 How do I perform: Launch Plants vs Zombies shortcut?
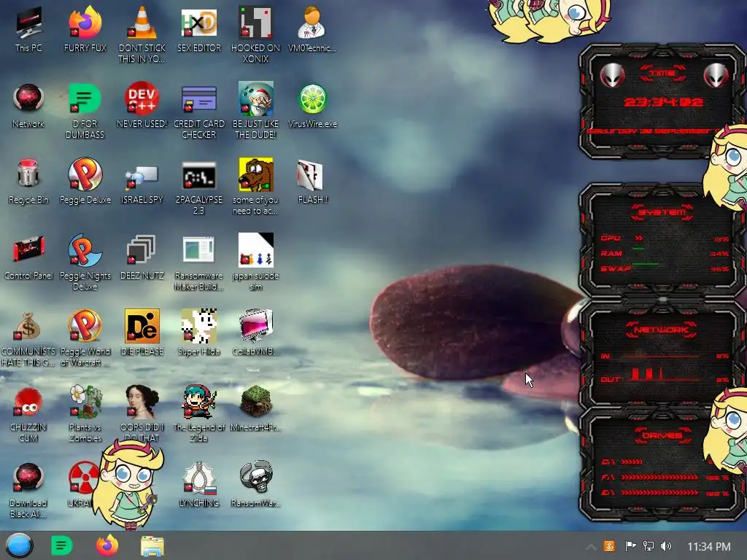[85, 413]
